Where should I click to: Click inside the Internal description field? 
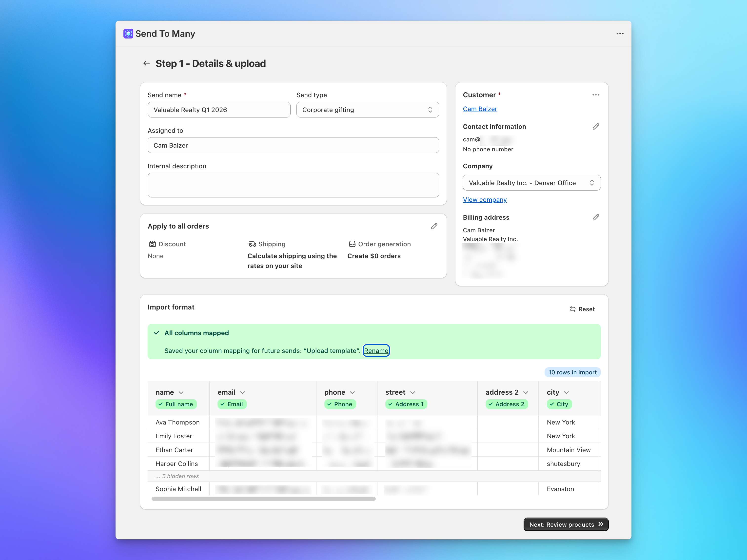tap(293, 185)
